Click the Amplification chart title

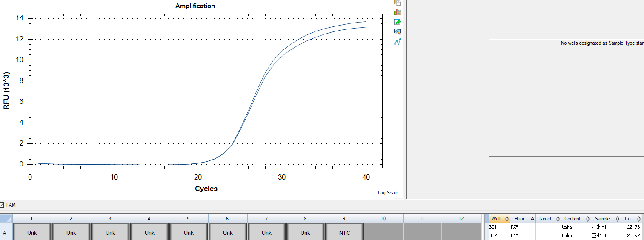click(x=195, y=6)
